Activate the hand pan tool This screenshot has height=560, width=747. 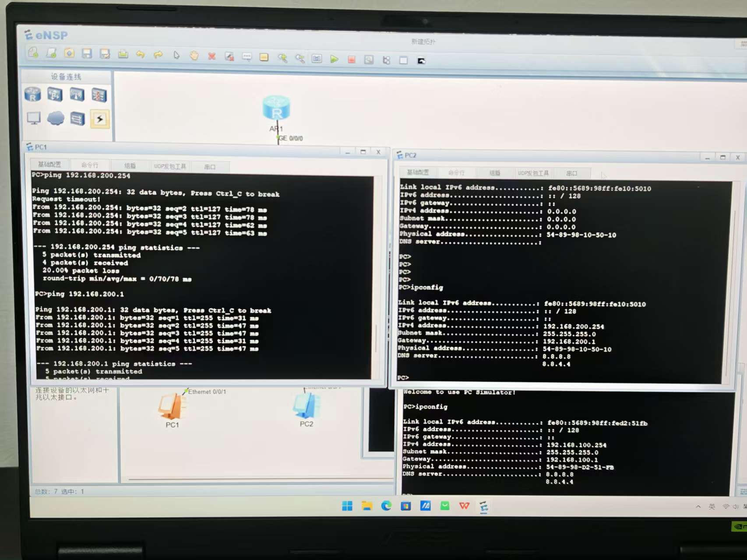coord(194,56)
